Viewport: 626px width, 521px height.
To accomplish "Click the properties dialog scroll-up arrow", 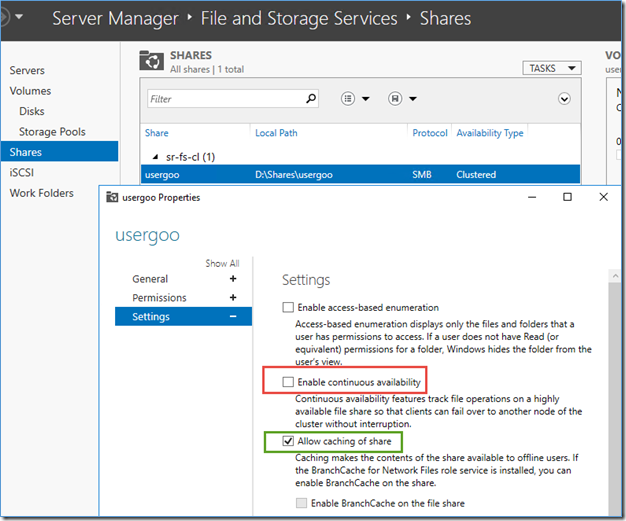I will click(x=615, y=275).
